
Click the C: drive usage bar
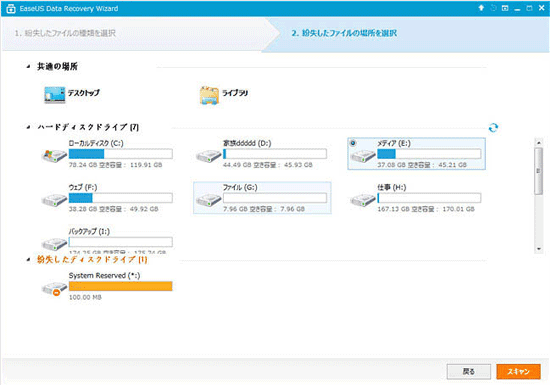pos(121,154)
